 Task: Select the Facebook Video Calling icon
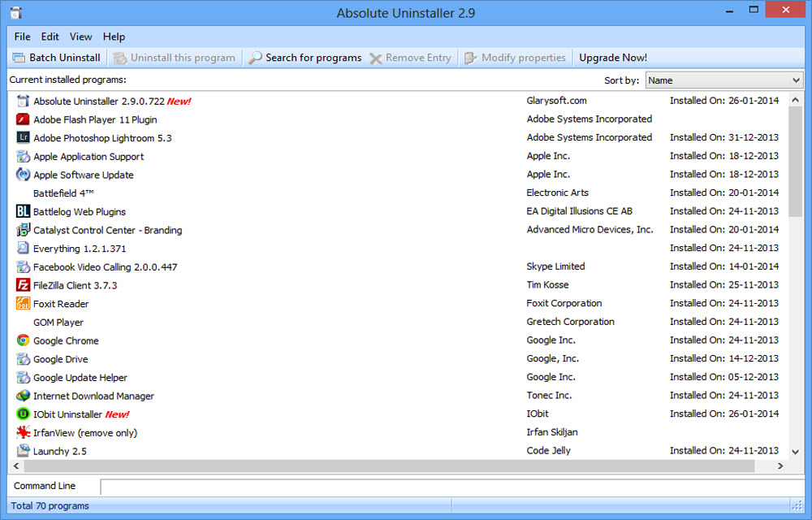tap(23, 266)
